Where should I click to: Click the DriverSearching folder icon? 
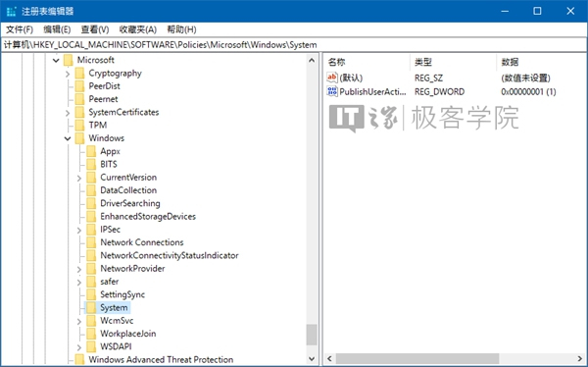point(91,203)
